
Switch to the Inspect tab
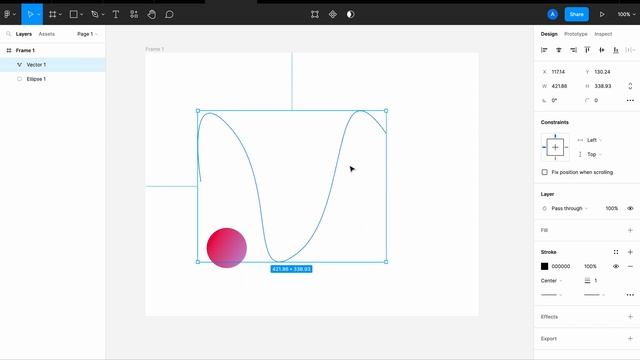click(603, 34)
